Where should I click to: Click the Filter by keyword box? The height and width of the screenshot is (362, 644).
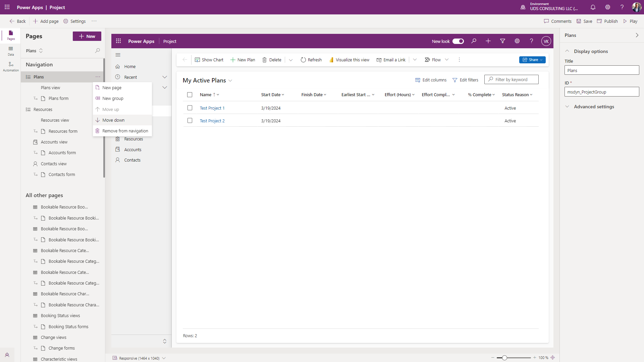pyautogui.click(x=511, y=79)
